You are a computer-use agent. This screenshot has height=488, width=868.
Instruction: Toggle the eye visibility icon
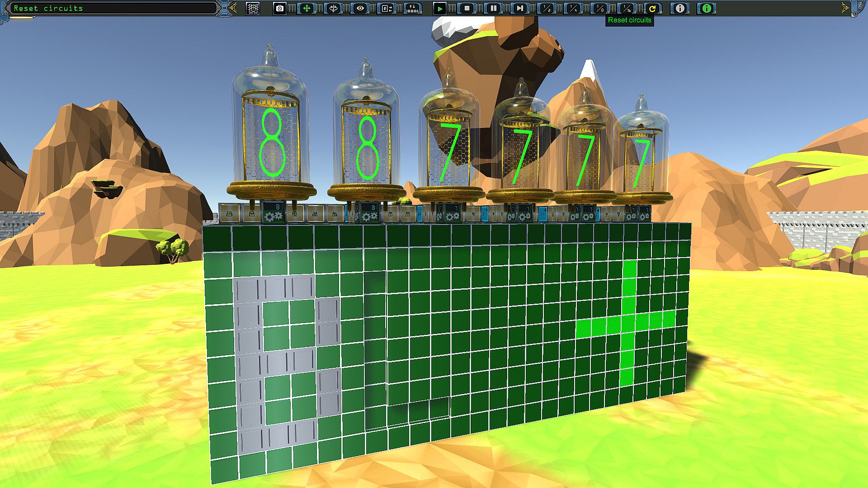(x=360, y=8)
